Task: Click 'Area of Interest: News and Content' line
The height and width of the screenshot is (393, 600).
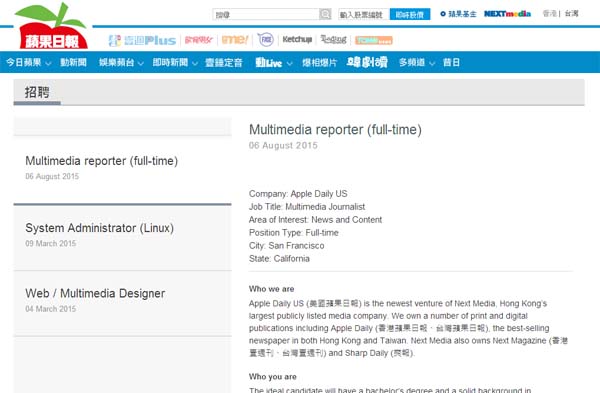Action: click(x=315, y=220)
